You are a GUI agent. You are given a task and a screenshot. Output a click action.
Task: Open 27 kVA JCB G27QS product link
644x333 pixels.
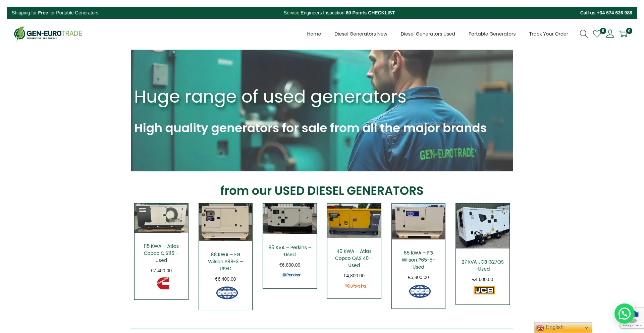coord(482,265)
